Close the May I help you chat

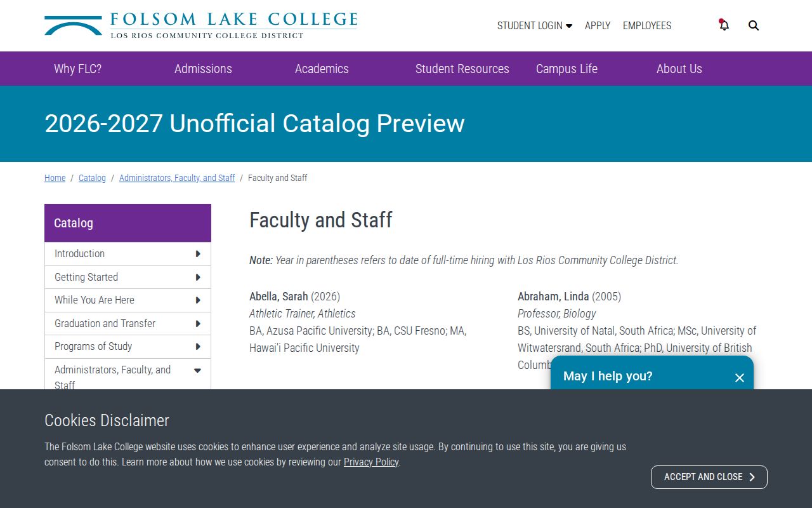point(739,378)
